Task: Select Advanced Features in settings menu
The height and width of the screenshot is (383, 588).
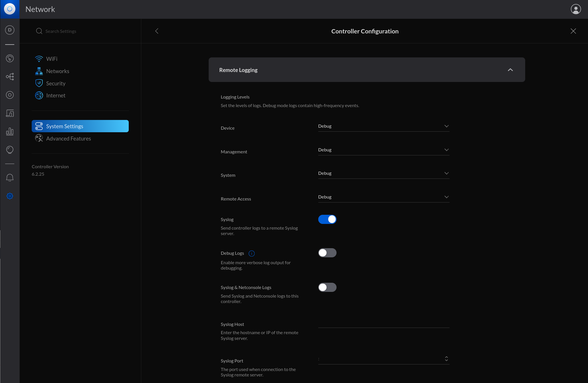Action: [x=69, y=139]
